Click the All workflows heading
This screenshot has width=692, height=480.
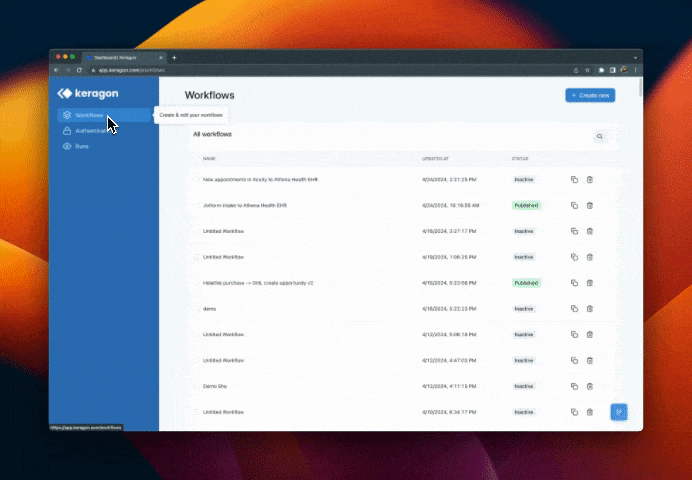pos(212,134)
